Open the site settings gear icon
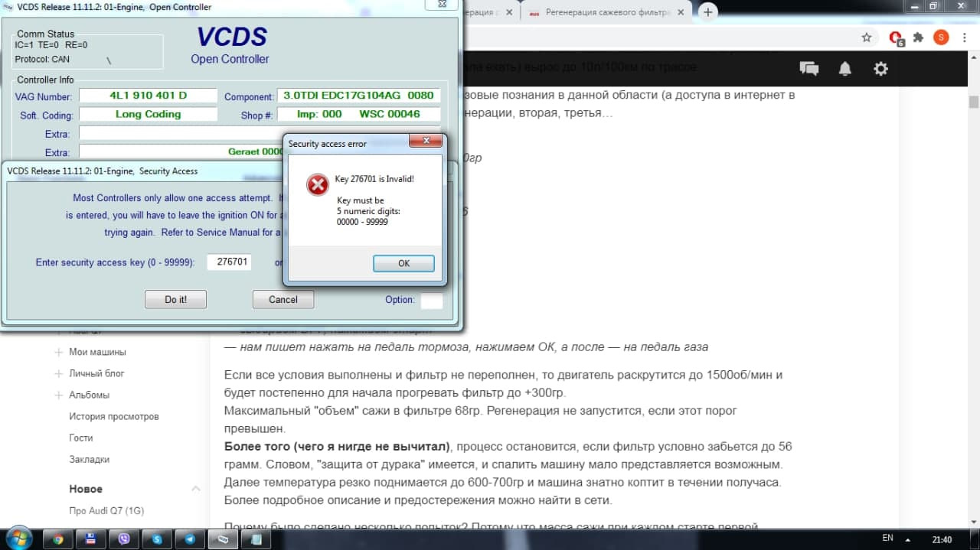Viewport: 980px width, 550px height. [880, 69]
